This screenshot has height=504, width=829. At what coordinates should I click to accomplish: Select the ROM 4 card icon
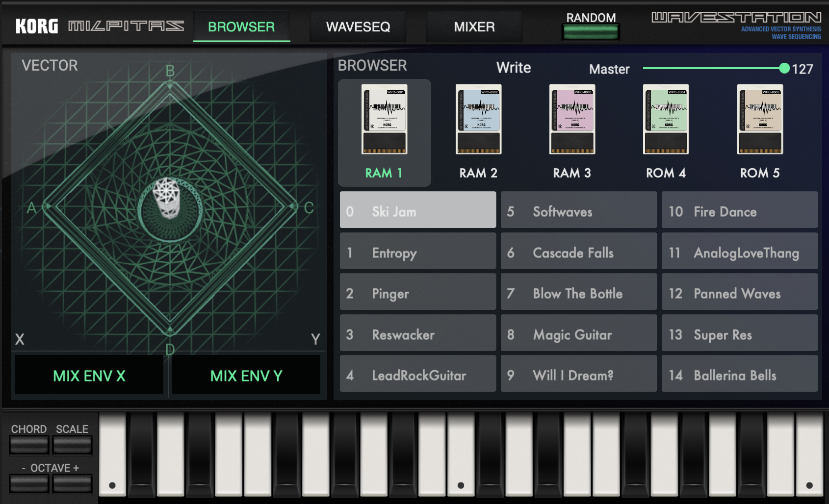click(x=666, y=119)
